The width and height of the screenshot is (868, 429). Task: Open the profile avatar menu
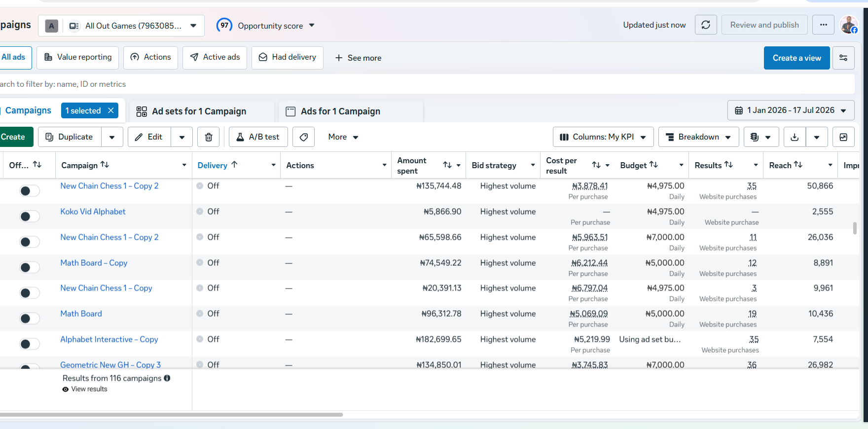click(849, 25)
